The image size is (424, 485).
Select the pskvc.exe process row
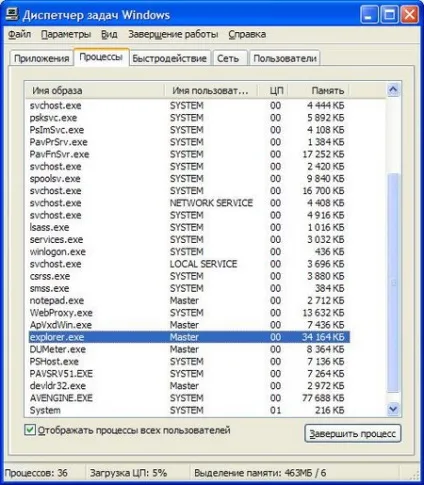[x=189, y=118]
